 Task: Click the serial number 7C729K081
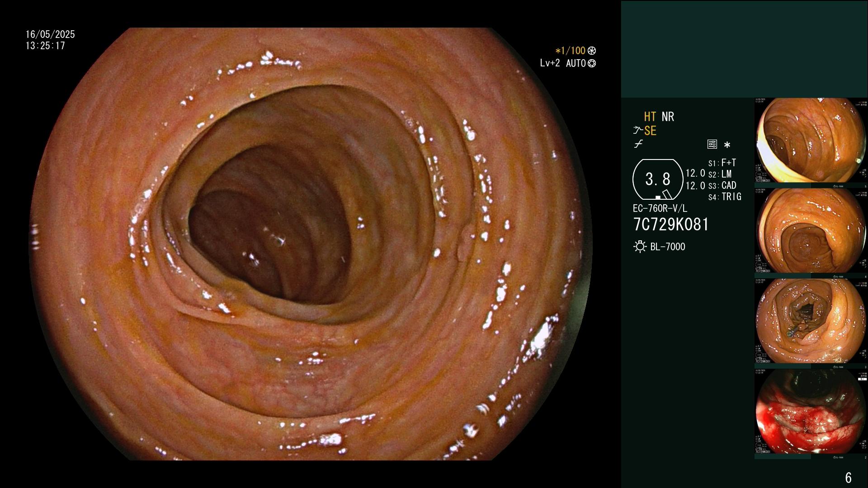pyautogui.click(x=671, y=225)
